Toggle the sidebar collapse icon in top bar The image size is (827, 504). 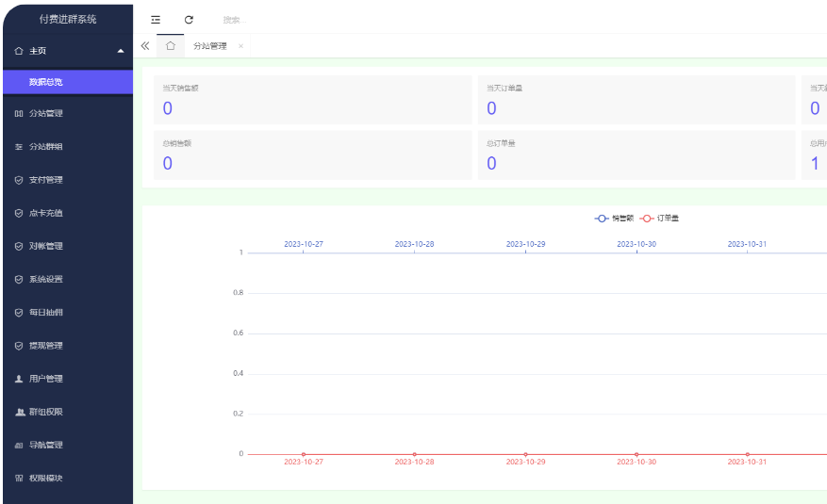coord(156,19)
